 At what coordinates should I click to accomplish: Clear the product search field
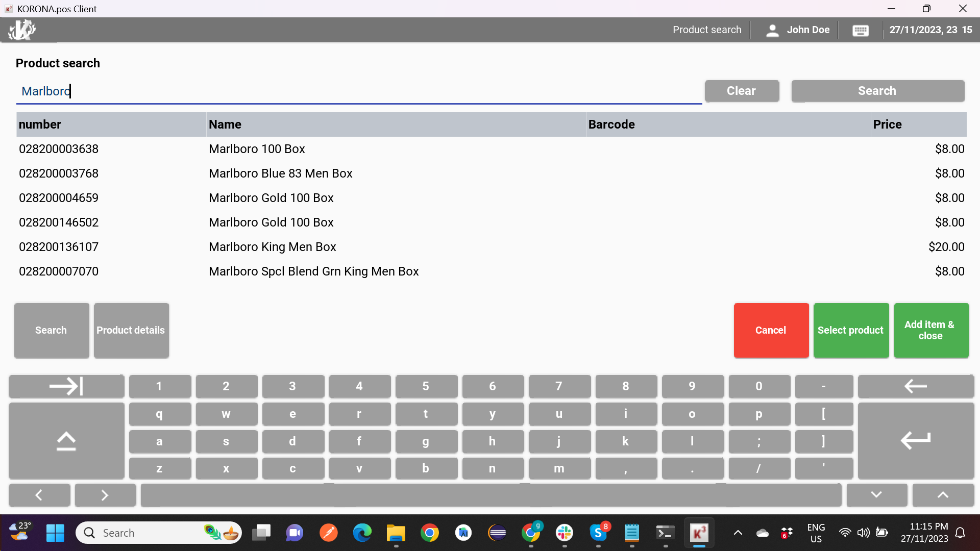coord(742,91)
